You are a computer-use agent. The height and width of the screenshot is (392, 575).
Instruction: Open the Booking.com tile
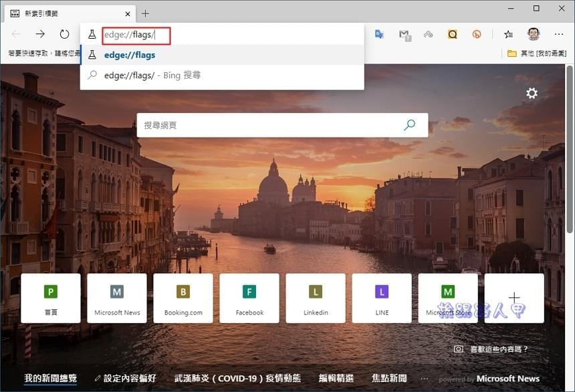coord(183,299)
